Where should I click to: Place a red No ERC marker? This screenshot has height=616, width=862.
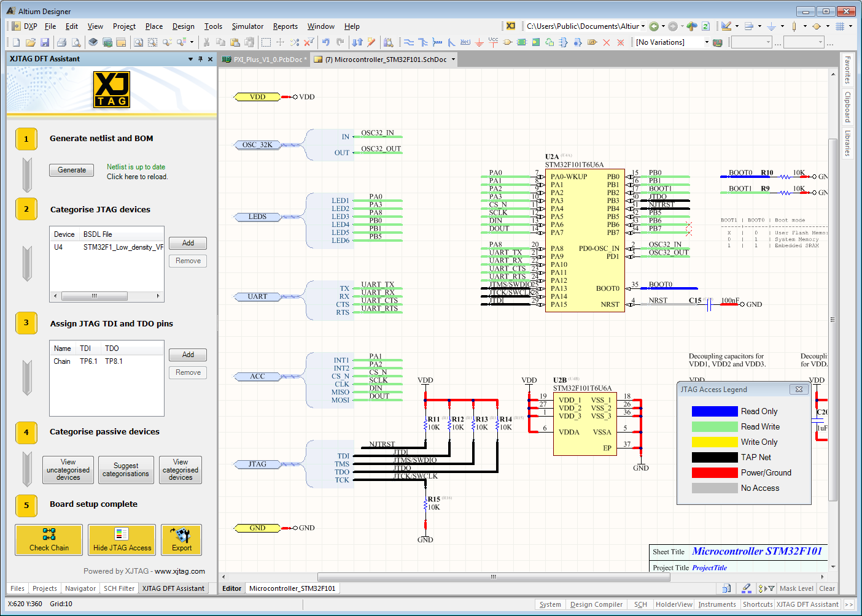(606, 42)
